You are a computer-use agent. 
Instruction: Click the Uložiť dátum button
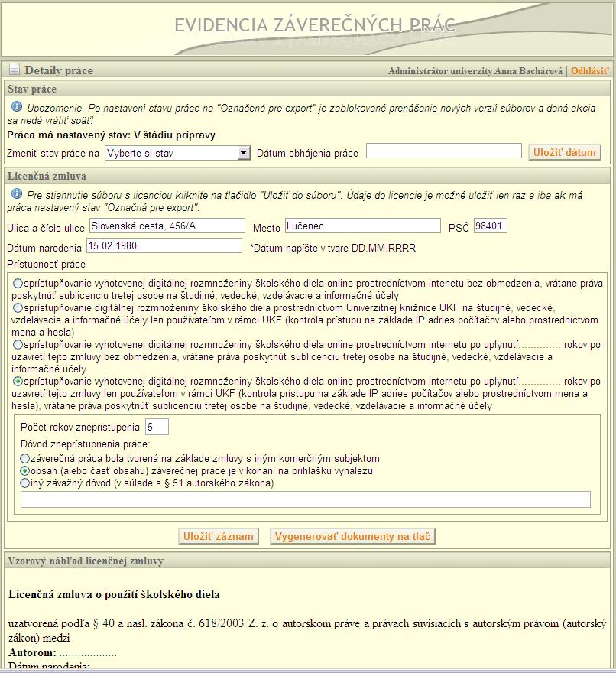coord(565,152)
